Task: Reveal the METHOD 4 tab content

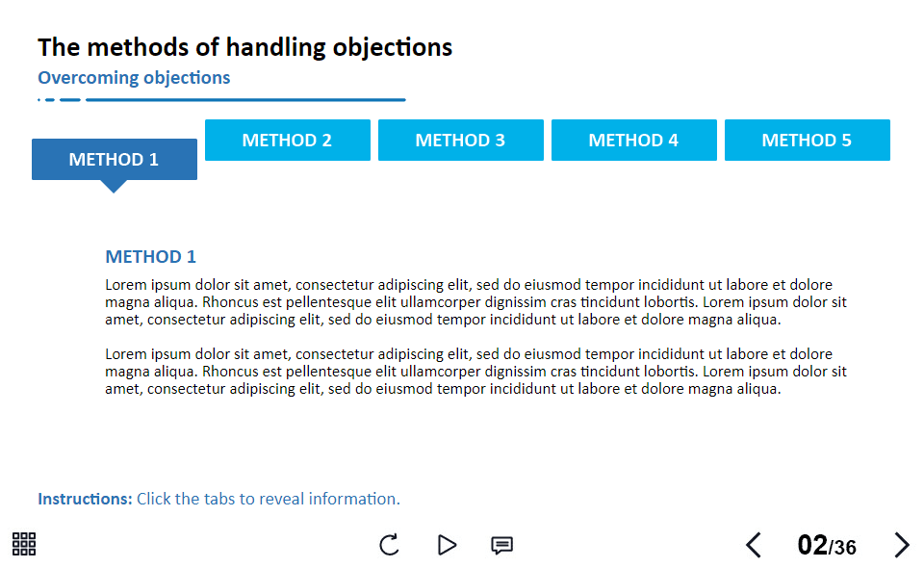Action: [634, 141]
